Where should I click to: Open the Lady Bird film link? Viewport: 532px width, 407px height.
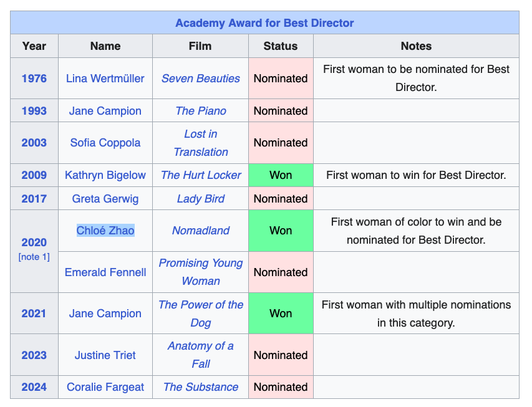[x=200, y=199]
